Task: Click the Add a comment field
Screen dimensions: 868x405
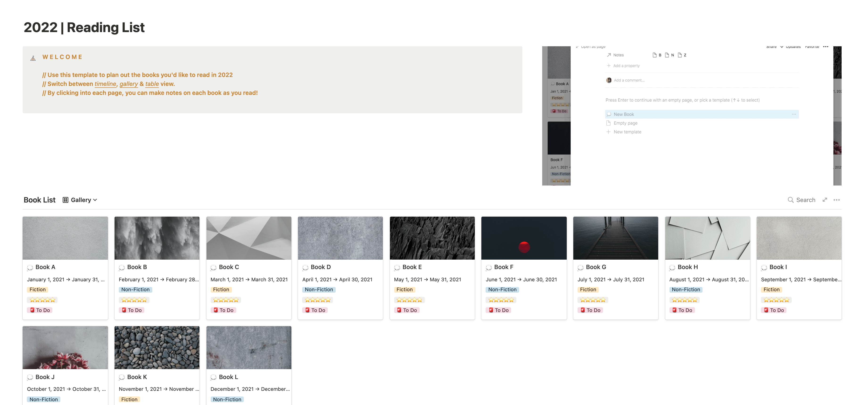Action: [629, 80]
